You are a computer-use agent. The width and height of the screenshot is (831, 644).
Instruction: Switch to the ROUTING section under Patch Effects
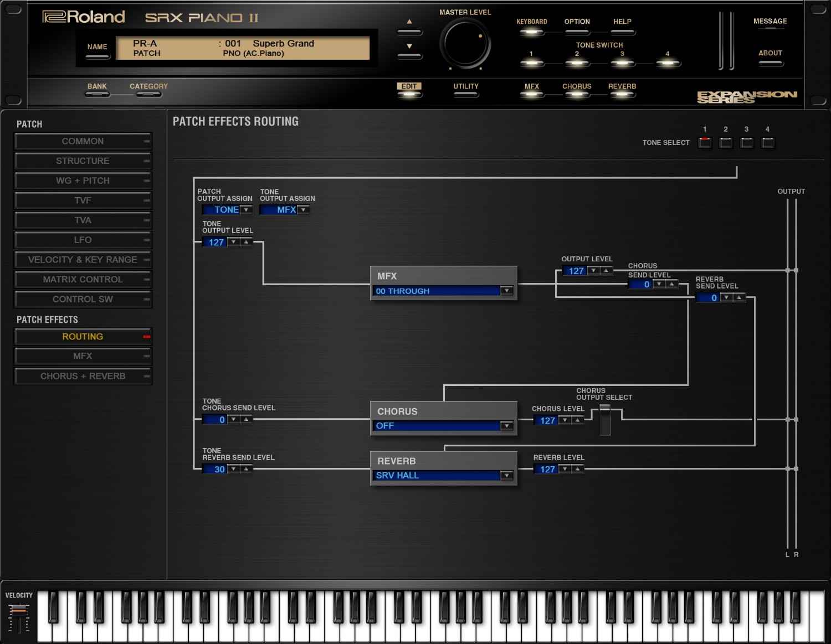click(x=83, y=336)
